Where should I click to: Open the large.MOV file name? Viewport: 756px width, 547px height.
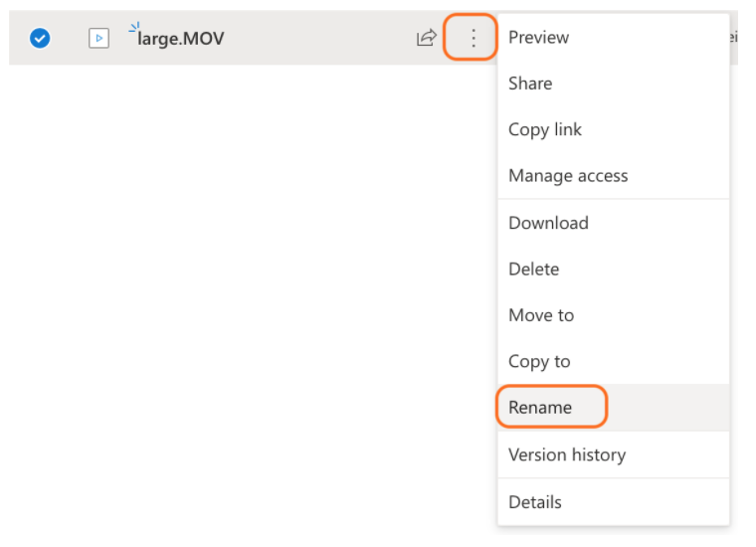click(181, 39)
